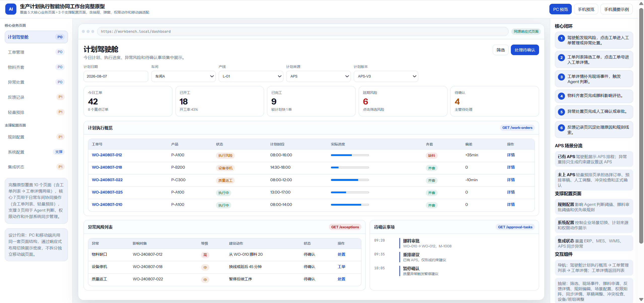The image size is (644, 303).
Task: Click 详情 for WO-240807-018
Action: click(x=511, y=167)
